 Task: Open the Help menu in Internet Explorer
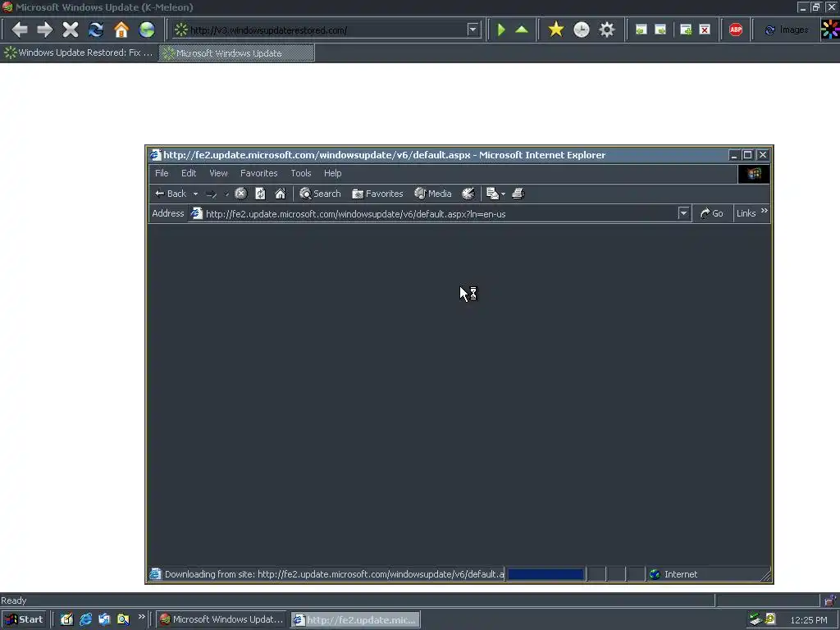click(x=333, y=173)
